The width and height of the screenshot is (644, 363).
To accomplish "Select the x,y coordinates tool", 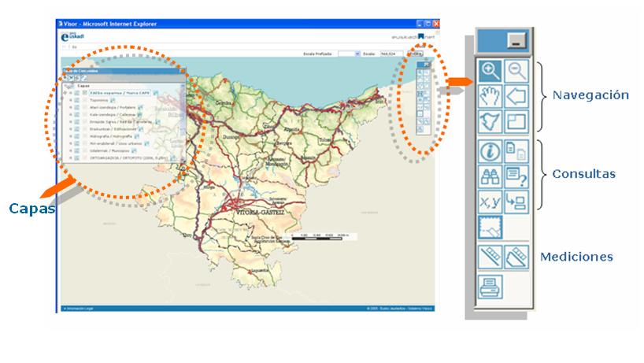I will click(x=490, y=202).
